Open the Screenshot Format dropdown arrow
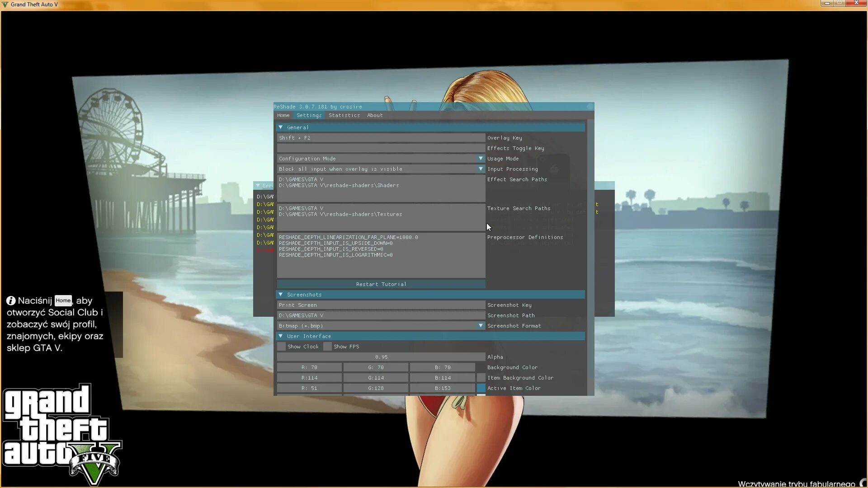 (x=481, y=326)
